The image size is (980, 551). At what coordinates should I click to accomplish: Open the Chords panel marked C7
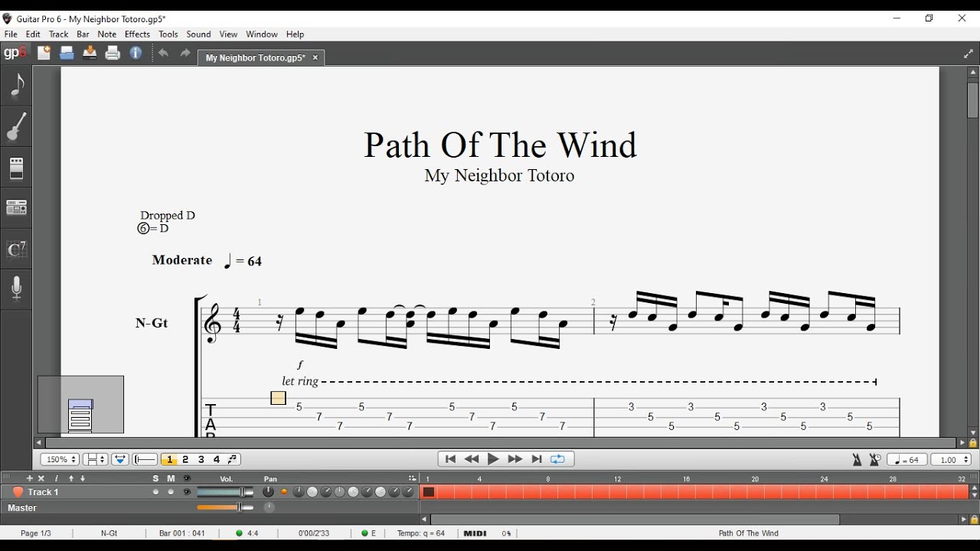(x=16, y=249)
